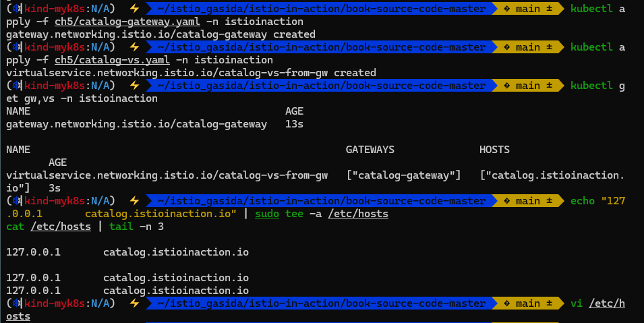This screenshot has height=323, width=644.
Task: Click the git branch diamond in the kubectl get prompt
Action: [x=507, y=86]
